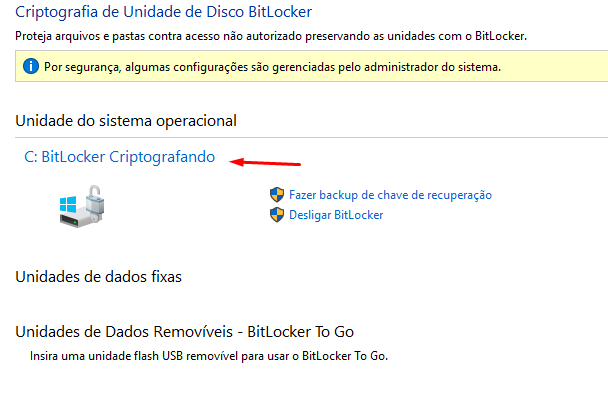The width and height of the screenshot is (608, 400).
Task: Click the 'Proteja arquivos e pastas' description text
Action: [x=271, y=36]
